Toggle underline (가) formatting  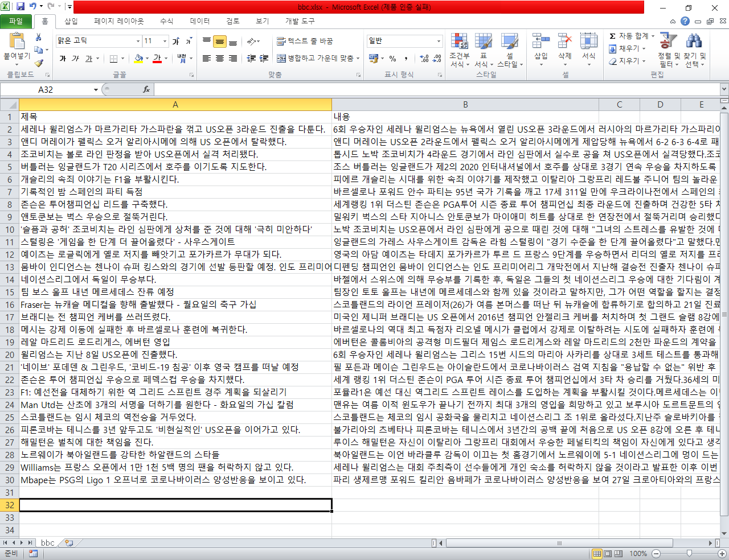click(89, 58)
